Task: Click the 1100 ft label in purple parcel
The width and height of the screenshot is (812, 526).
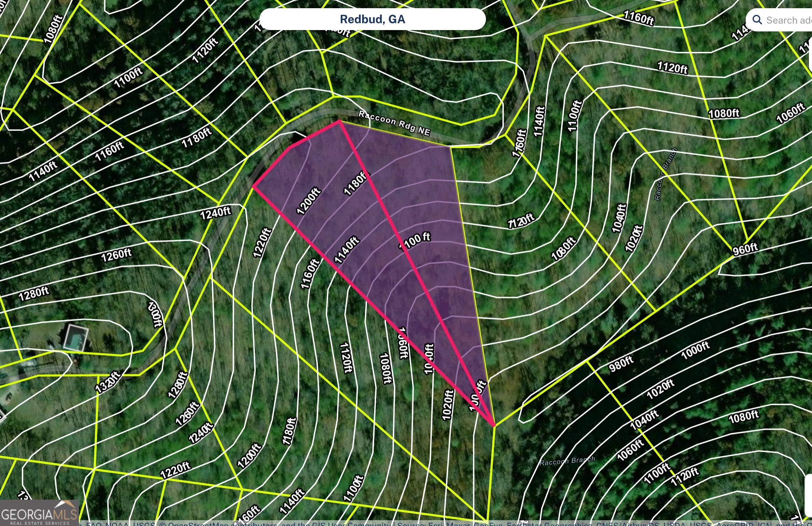Action: click(415, 241)
